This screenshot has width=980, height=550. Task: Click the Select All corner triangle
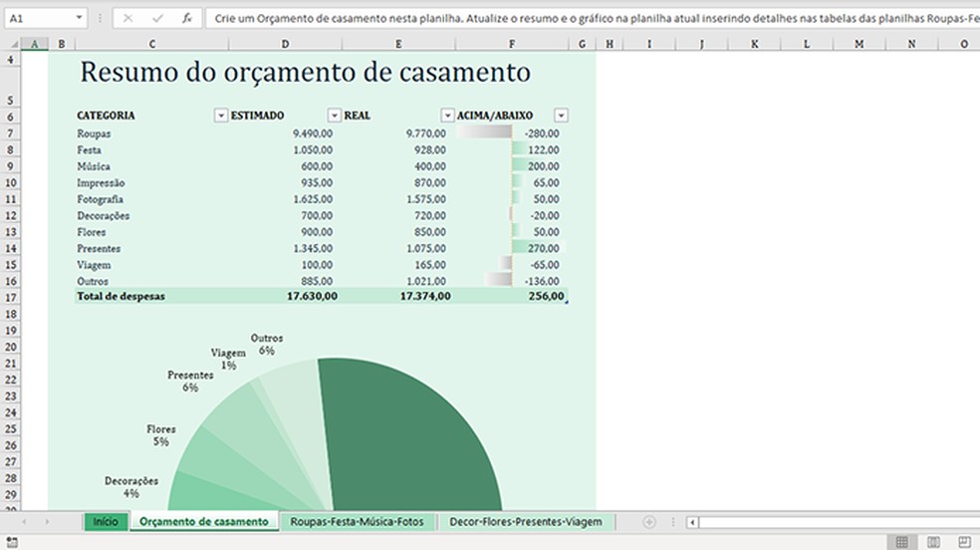point(10,44)
